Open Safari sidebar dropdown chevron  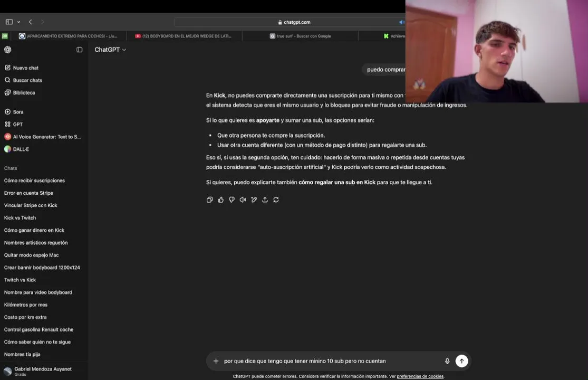[19, 22]
